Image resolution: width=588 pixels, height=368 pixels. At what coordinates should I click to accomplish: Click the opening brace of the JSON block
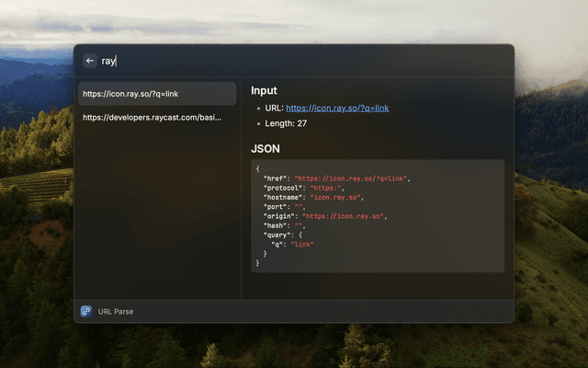tap(257, 168)
